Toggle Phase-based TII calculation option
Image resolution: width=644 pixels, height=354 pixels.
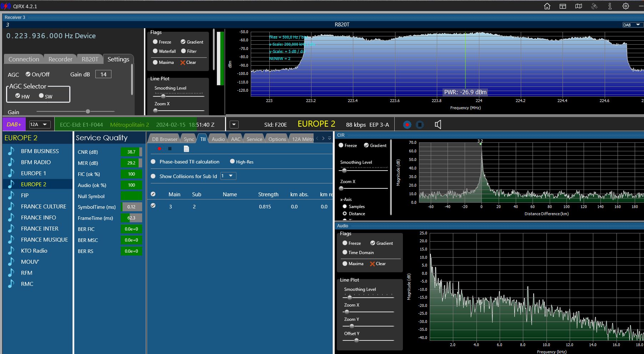(x=185, y=162)
